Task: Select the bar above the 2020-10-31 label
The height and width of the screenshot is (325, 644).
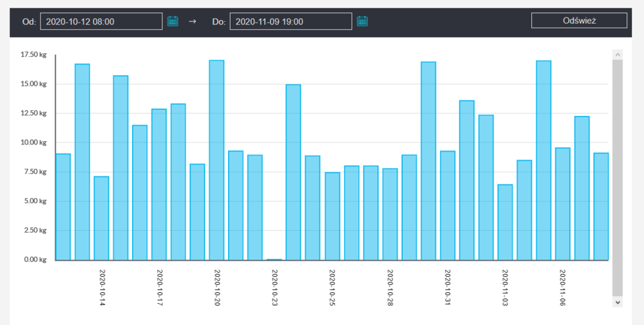Action: 447,205
